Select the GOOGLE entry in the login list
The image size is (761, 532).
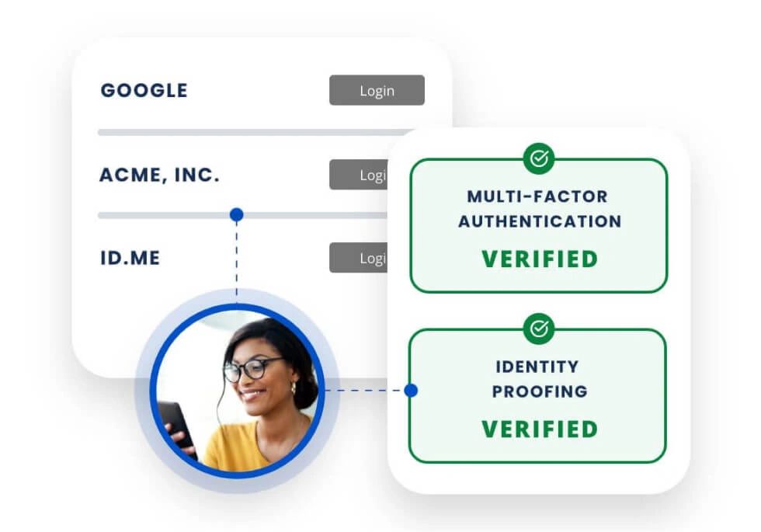click(144, 90)
